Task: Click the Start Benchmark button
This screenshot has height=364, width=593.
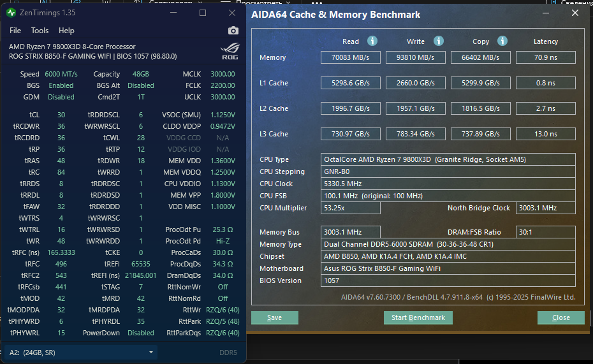Action: [x=418, y=317]
